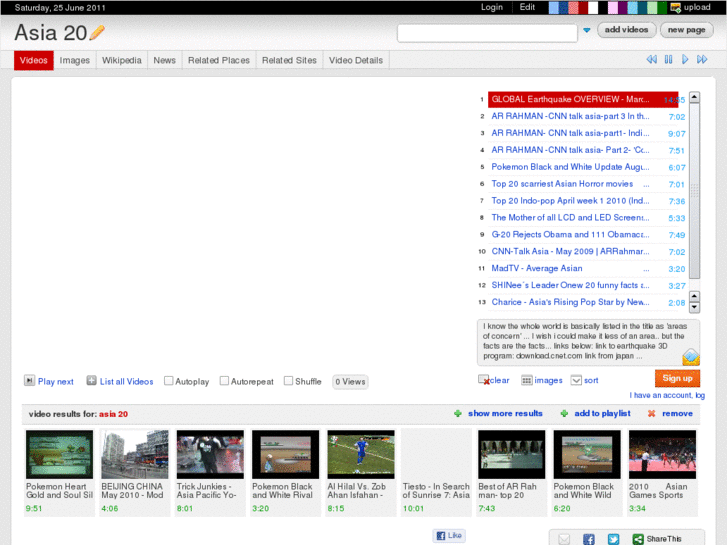The height and width of the screenshot is (545, 727).
Task: Click the search input field
Action: coord(487,33)
